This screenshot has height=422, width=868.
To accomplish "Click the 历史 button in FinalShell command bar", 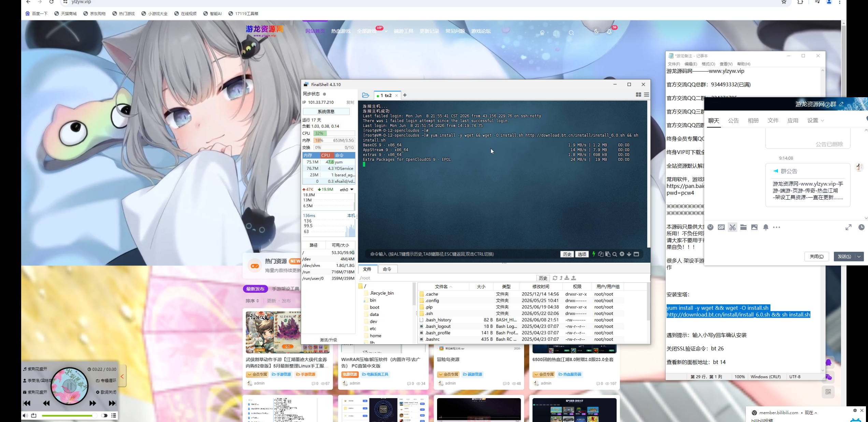I will pos(567,254).
